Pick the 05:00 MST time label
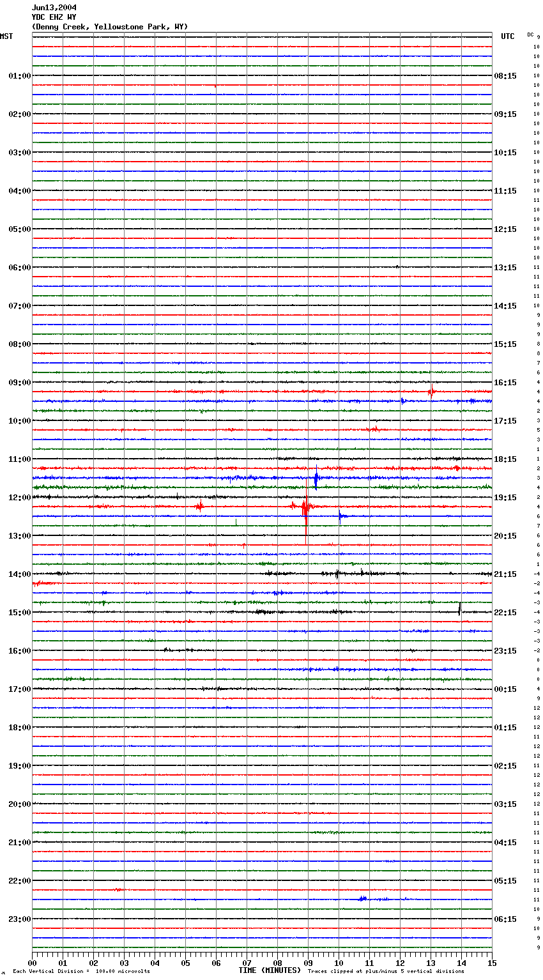 click(x=20, y=229)
